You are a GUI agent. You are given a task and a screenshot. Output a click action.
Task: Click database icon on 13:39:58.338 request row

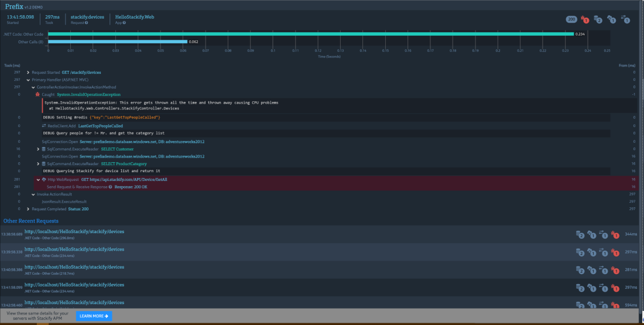click(580, 252)
